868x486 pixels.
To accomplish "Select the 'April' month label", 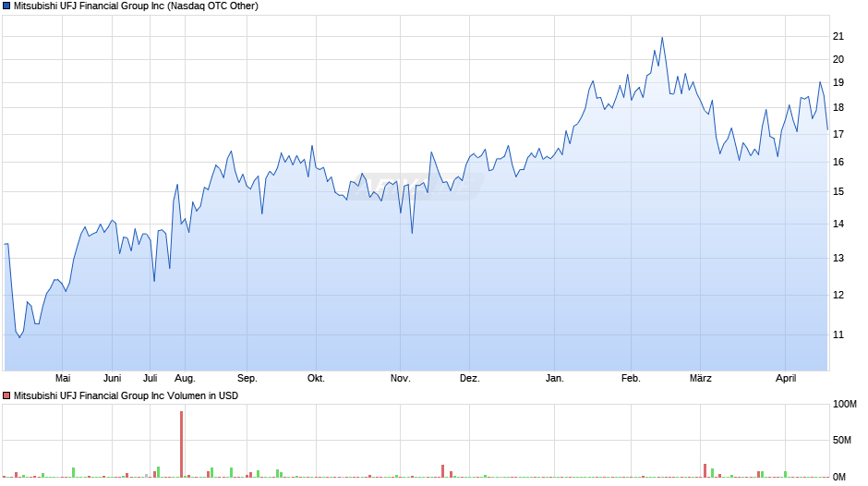I will (786, 379).
